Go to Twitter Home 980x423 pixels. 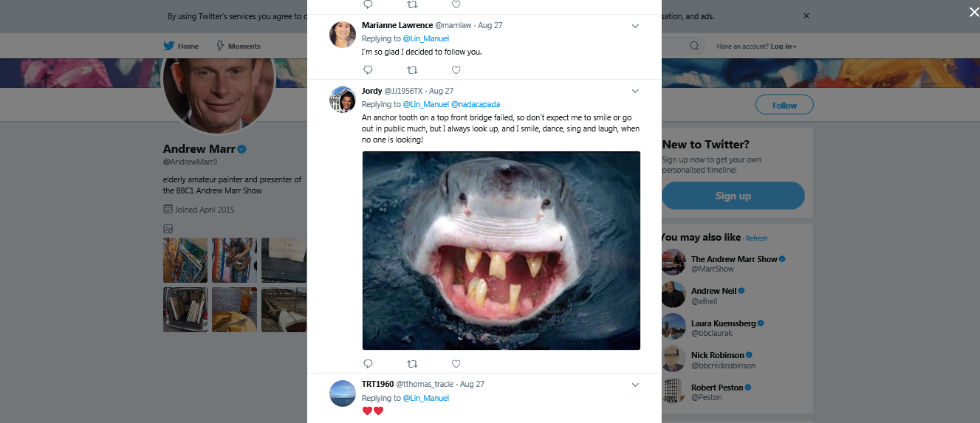coord(181,46)
